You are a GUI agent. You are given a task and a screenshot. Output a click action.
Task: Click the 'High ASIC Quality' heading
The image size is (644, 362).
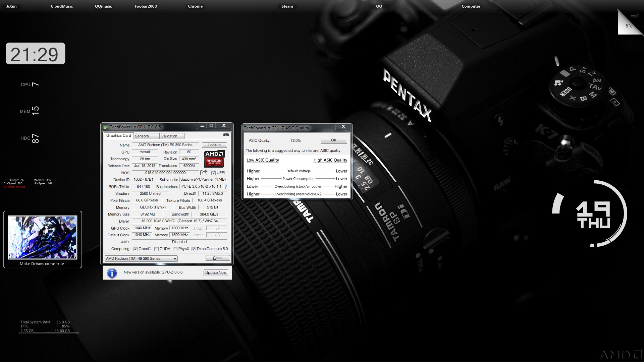click(x=330, y=160)
